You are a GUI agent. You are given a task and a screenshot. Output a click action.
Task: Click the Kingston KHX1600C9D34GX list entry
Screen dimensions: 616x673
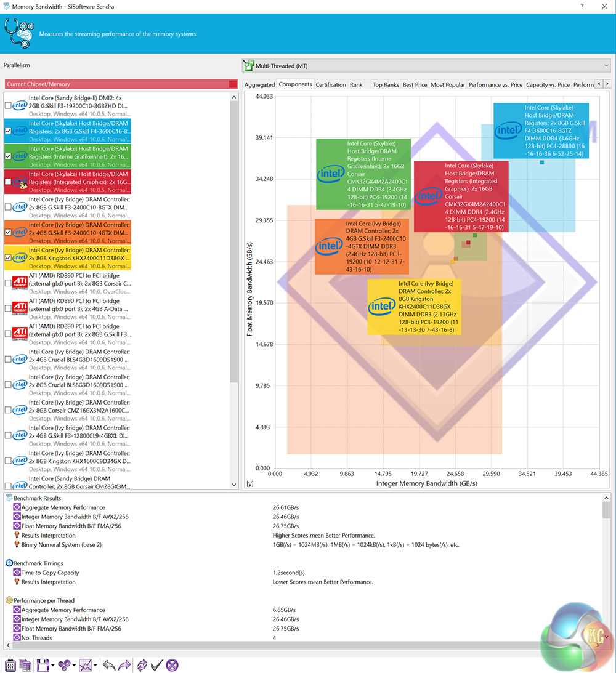pyautogui.click(x=67, y=461)
